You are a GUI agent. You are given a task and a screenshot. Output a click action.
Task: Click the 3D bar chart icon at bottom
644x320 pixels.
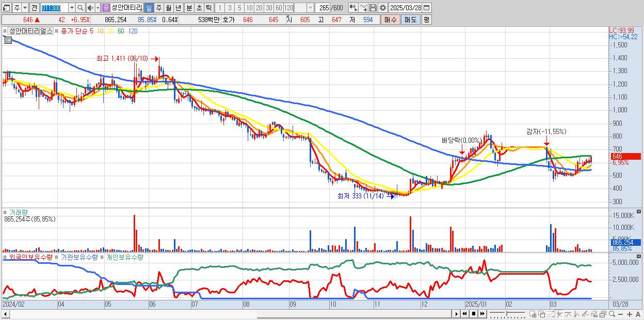[594, 314]
